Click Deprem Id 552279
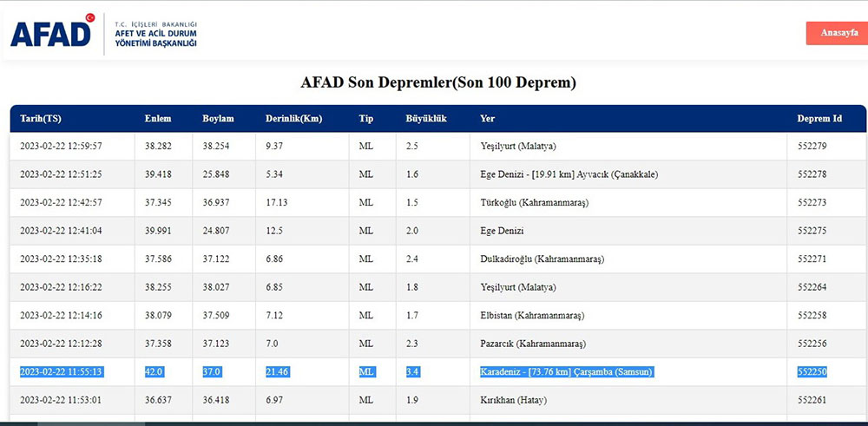The height and width of the screenshot is (426, 868). click(x=812, y=146)
